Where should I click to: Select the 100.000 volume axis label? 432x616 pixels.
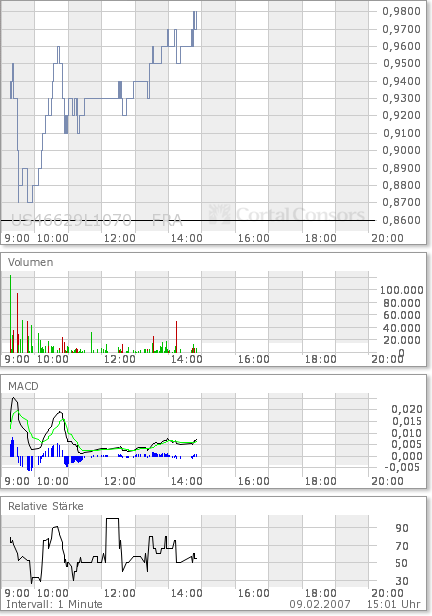point(401,290)
